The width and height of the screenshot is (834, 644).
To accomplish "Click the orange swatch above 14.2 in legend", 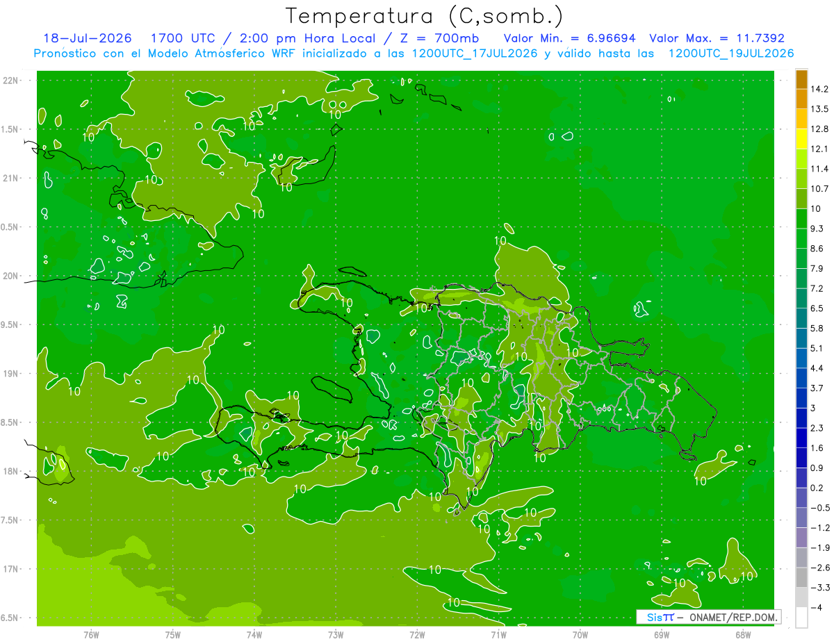I will 801,79.
